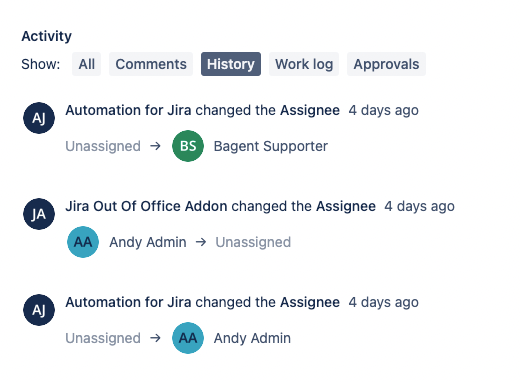This screenshot has height=382, width=520.
Task: Click the 4 days ago timestamp in first entry
Action: pyautogui.click(x=383, y=110)
